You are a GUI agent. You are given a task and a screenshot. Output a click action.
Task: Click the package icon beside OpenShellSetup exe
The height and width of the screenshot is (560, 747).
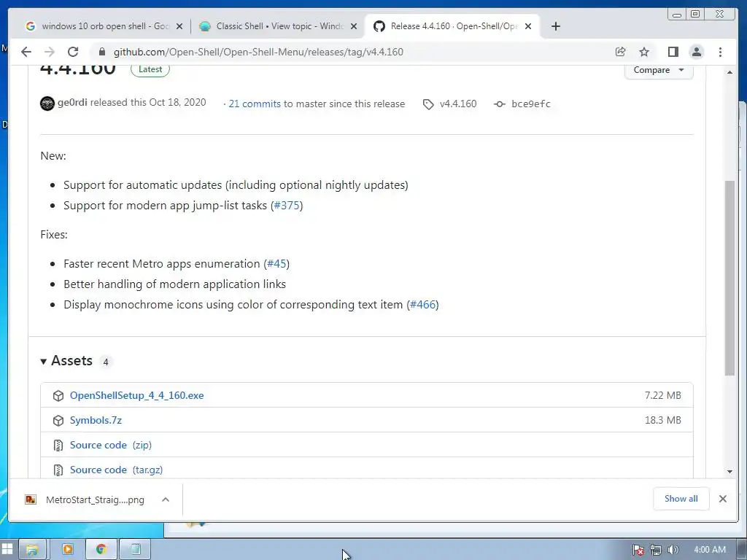(x=58, y=396)
